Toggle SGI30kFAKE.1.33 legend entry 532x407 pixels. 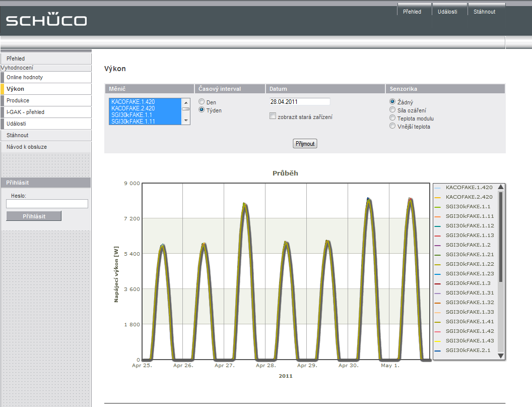pos(464,312)
